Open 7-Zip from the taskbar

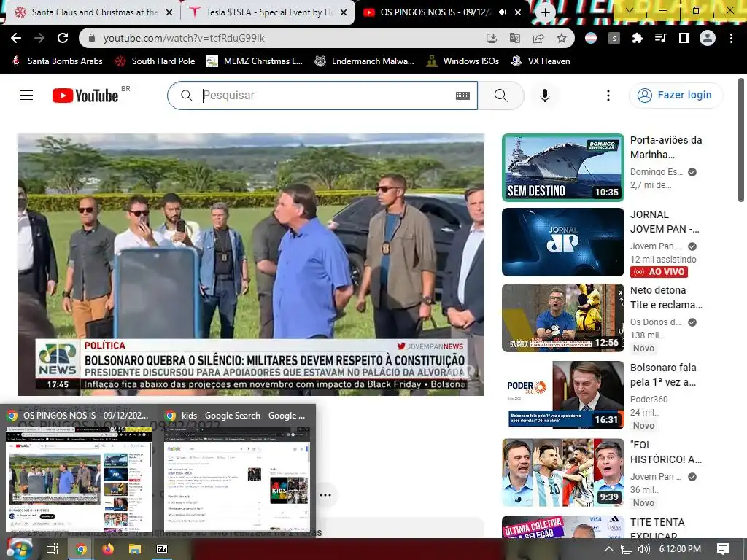click(162, 549)
